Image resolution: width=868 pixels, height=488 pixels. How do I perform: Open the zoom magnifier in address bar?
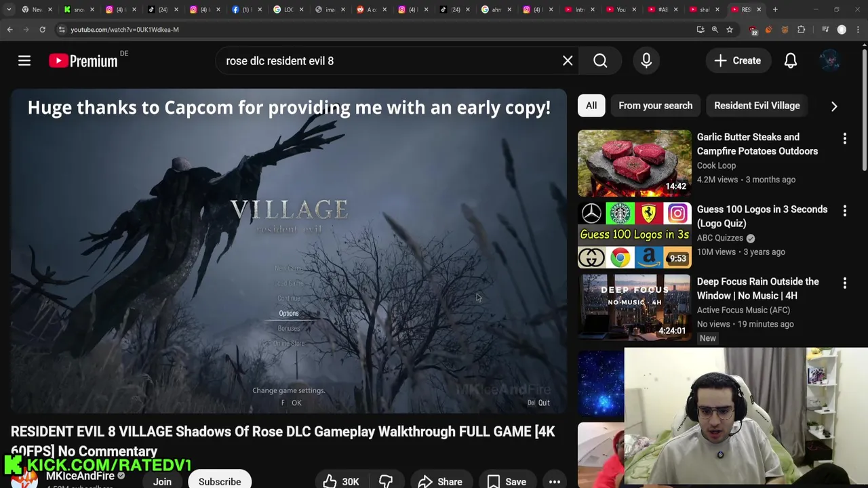[715, 30]
